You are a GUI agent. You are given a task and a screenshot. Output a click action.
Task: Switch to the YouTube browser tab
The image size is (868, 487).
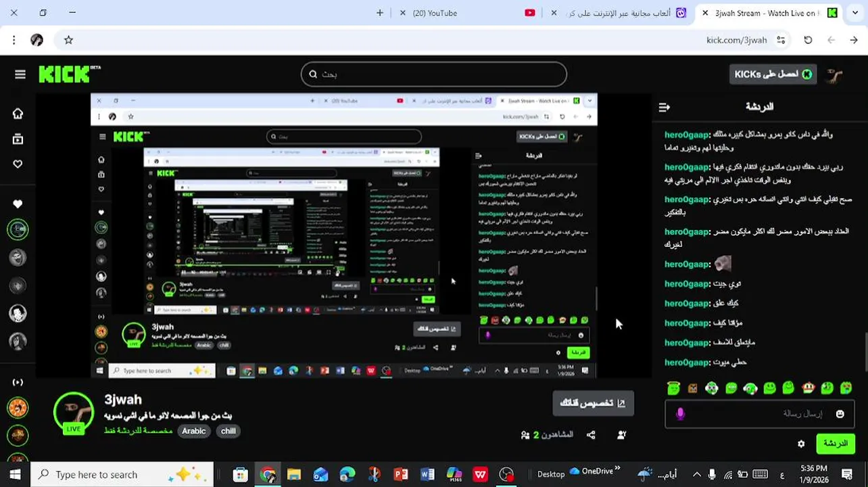(x=465, y=13)
